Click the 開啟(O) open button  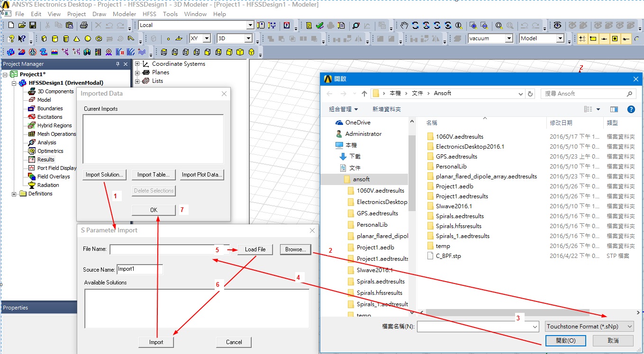pyautogui.click(x=566, y=341)
